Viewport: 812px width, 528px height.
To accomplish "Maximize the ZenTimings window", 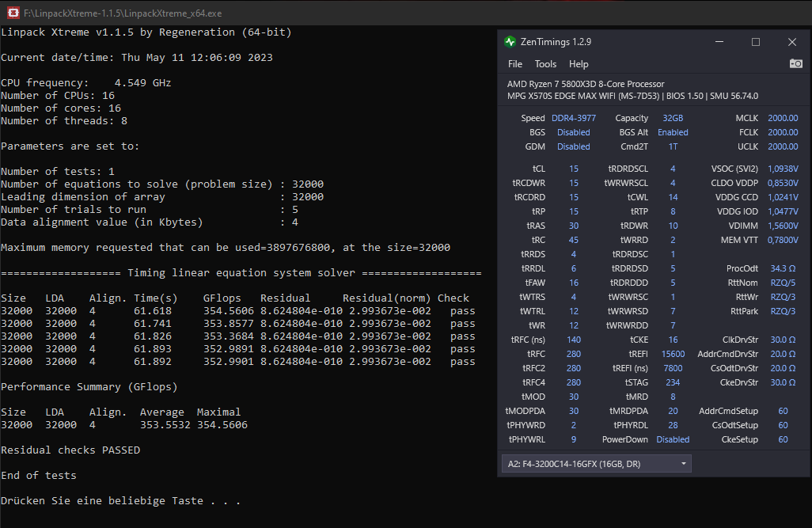I will [756, 42].
